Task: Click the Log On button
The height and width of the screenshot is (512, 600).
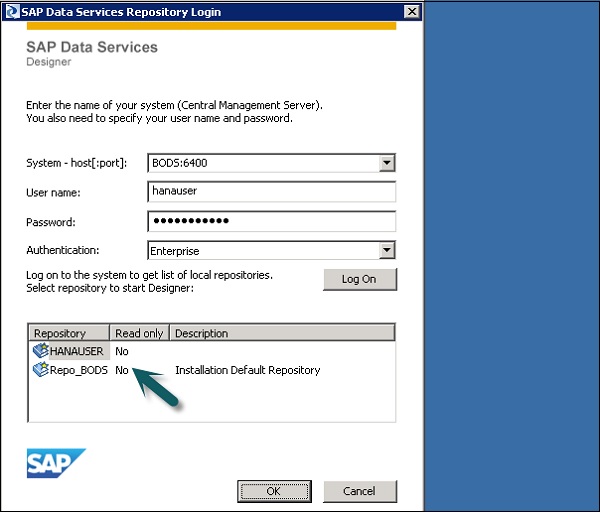Action: [360, 279]
